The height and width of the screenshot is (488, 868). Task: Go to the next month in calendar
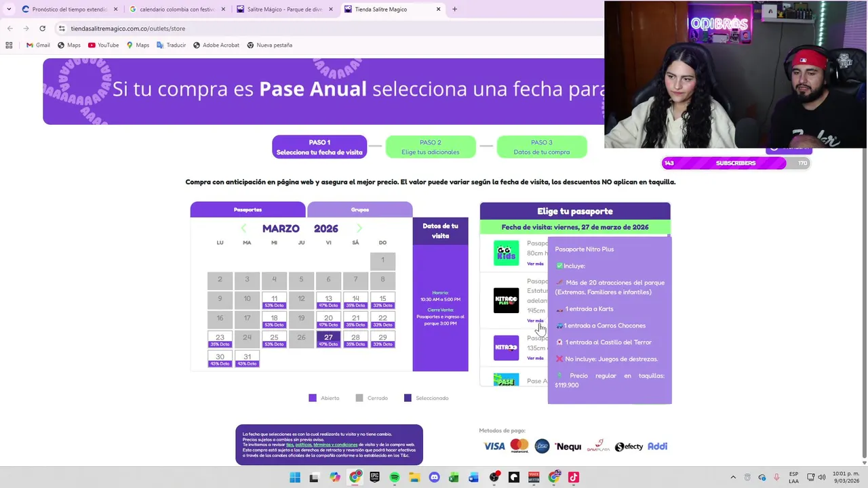[x=359, y=228]
